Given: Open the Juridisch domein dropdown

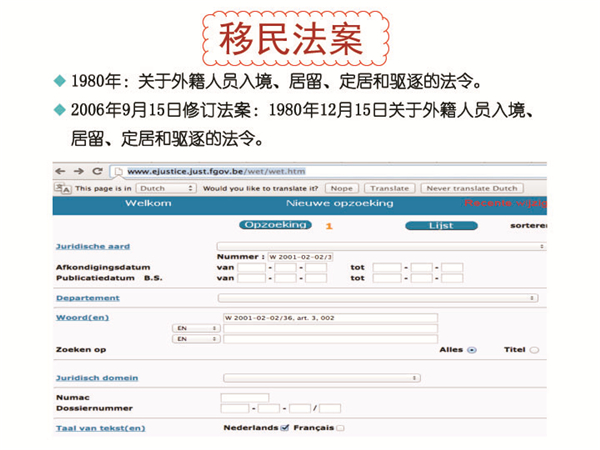Looking at the screenshot, I should point(321,378).
